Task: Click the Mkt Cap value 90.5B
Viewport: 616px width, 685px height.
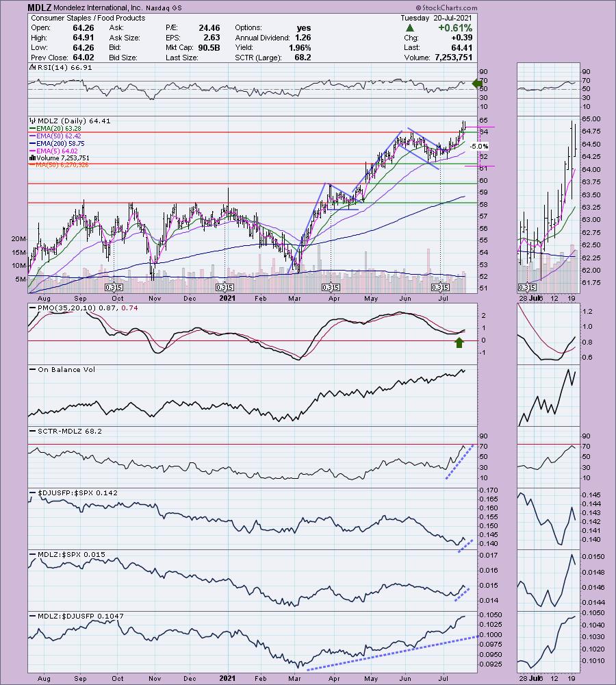Action: [208, 47]
